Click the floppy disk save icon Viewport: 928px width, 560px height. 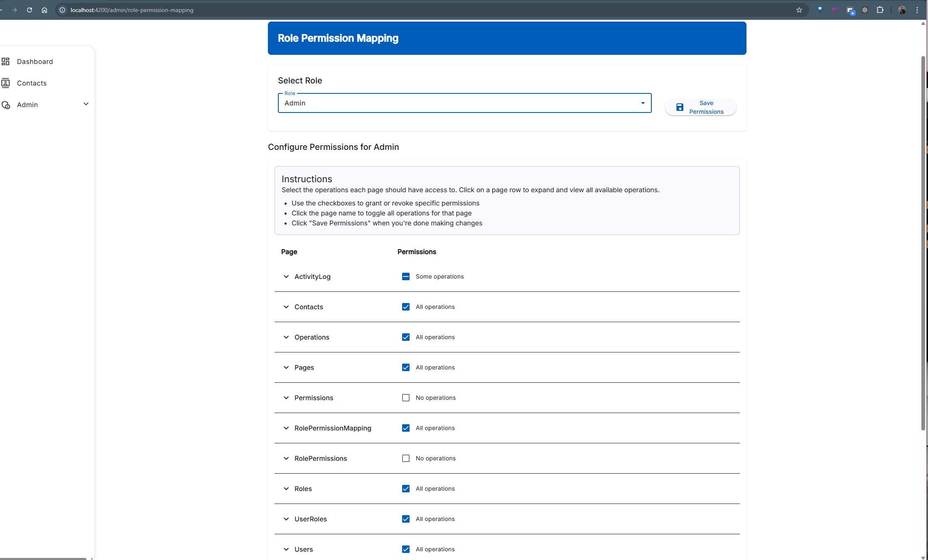(680, 107)
